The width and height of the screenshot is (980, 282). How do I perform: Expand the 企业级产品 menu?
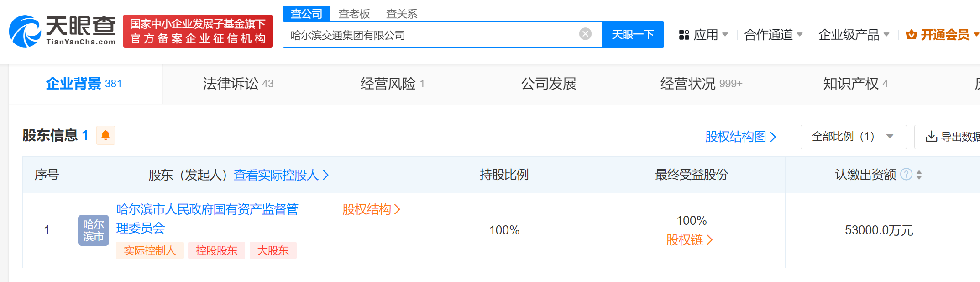tap(853, 35)
